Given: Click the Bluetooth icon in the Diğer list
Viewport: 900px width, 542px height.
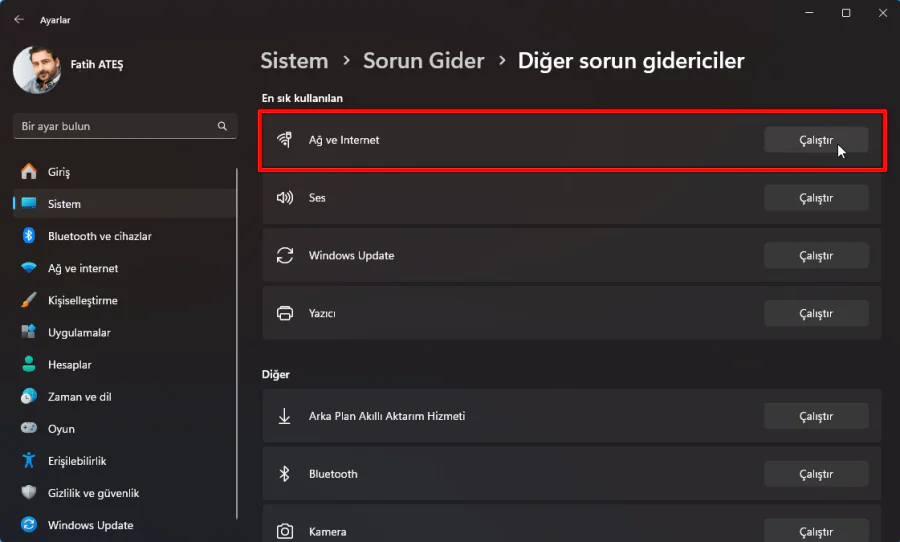Looking at the screenshot, I should 284,474.
